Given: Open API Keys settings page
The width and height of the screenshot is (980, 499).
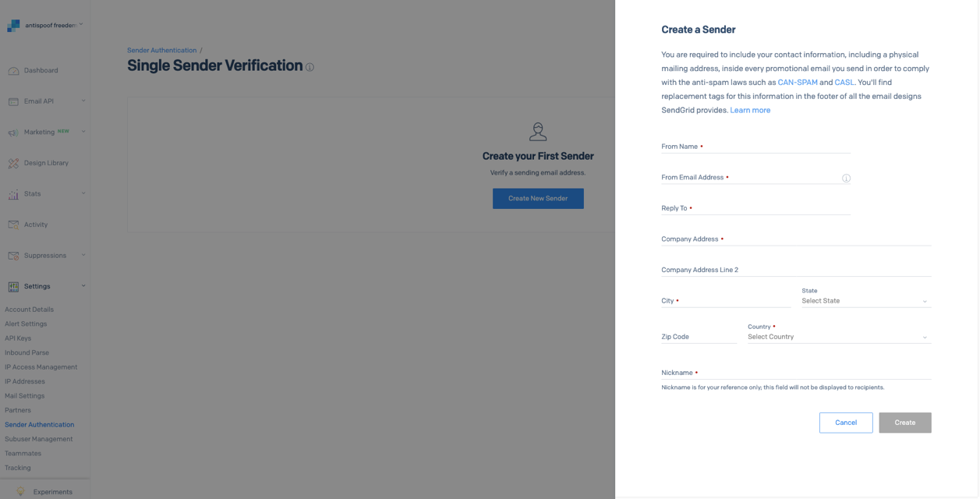Looking at the screenshot, I should click(18, 338).
